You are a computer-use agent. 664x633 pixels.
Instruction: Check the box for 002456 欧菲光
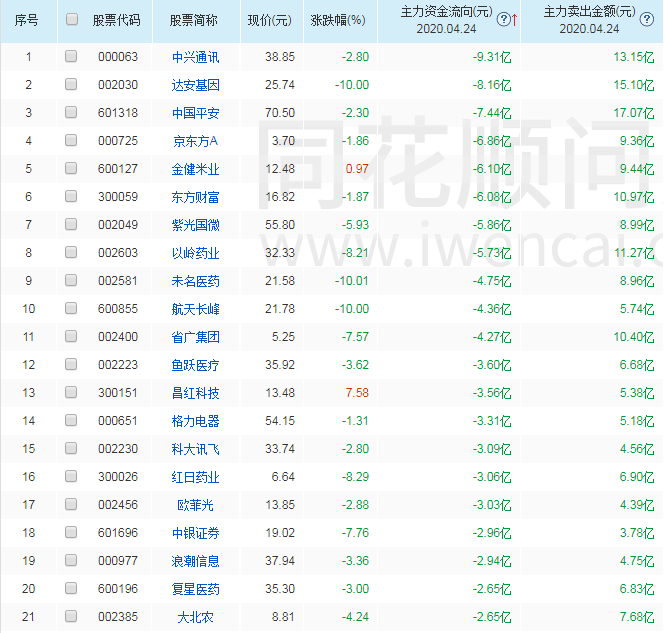pos(71,504)
